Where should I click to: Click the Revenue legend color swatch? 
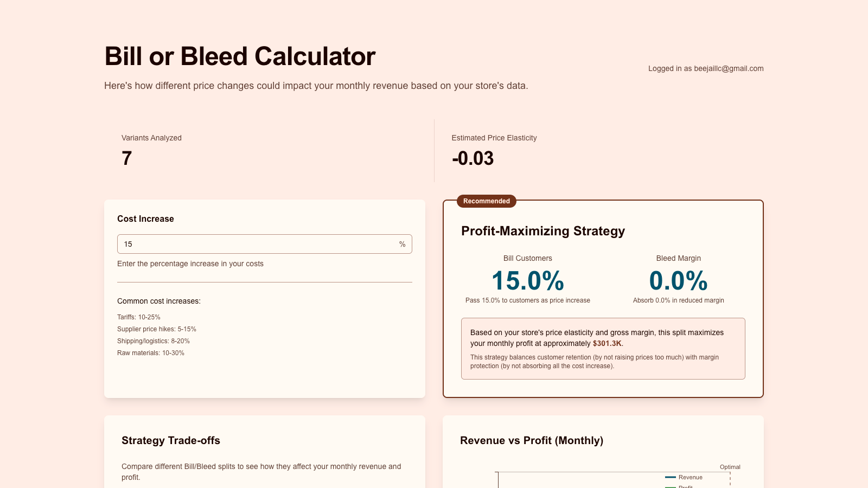670,477
